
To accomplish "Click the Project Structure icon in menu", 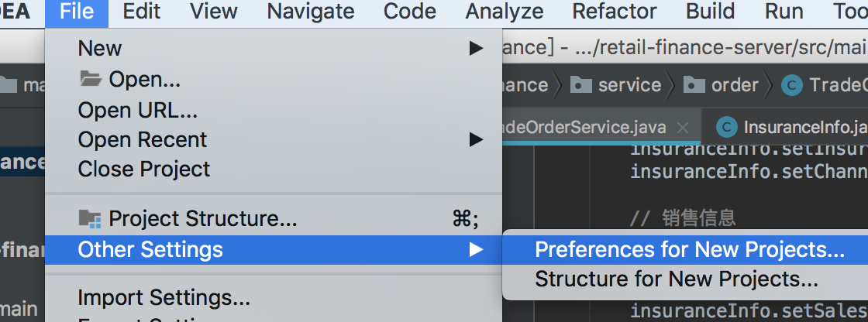I will point(90,219).
